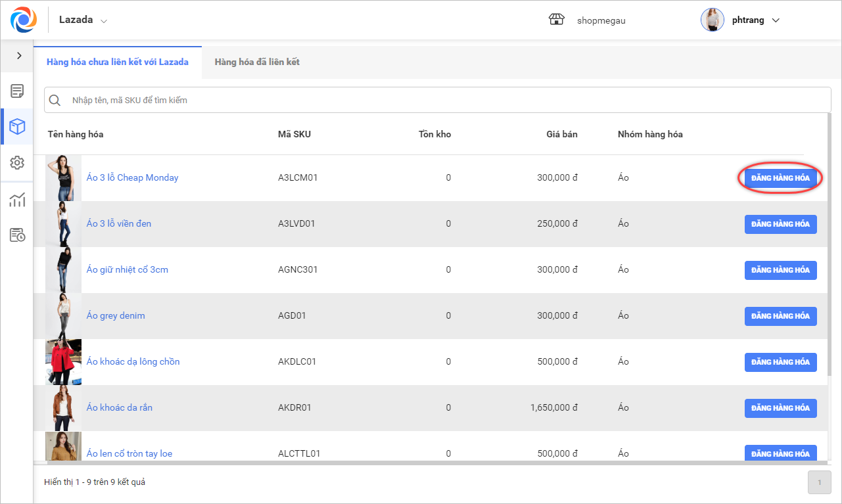
Task: Open the history clock icon in the sidebar
Action: [17, 235]
